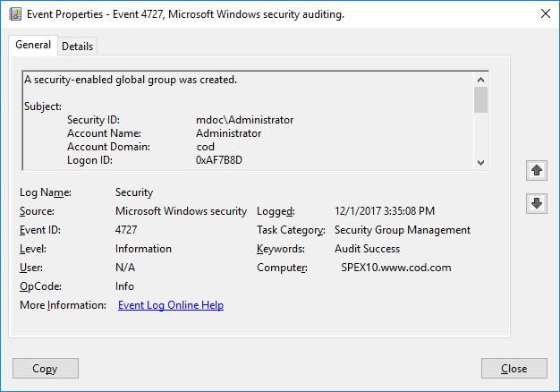Go to next event with down arrow

537,203
